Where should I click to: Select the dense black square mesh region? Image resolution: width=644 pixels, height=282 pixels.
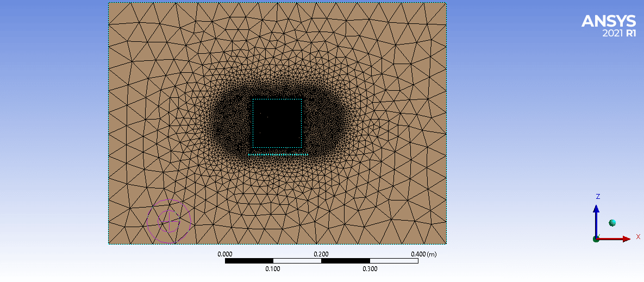(x=277, y=123)
